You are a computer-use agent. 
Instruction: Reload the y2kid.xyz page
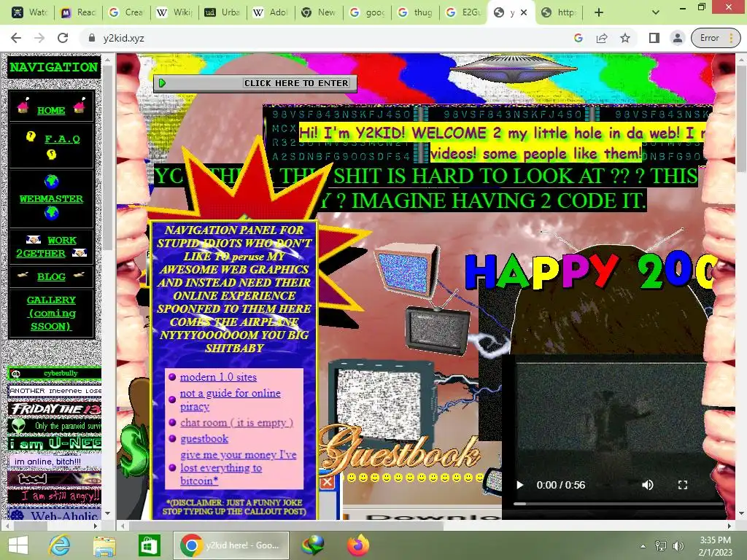point(63,38)
